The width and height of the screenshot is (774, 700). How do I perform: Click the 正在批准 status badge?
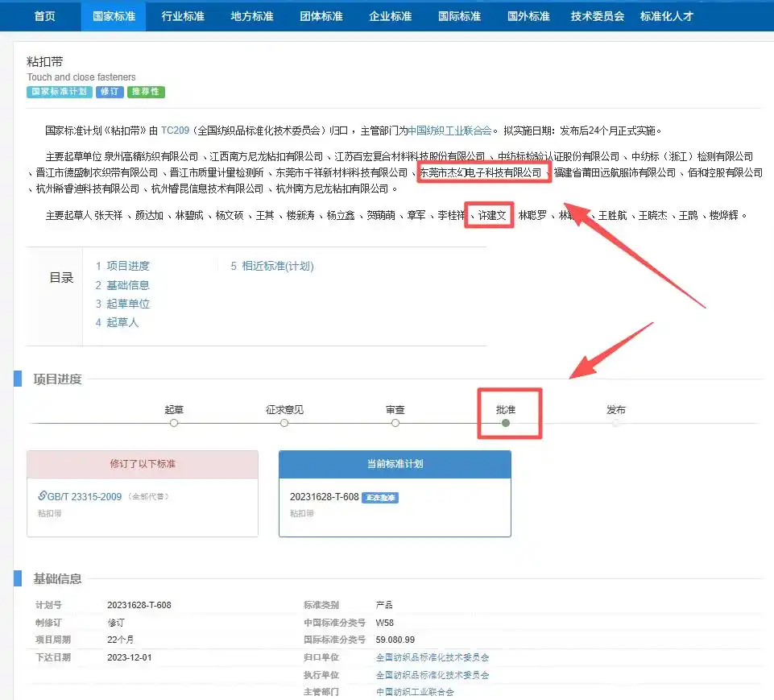[x=379, y=498]
